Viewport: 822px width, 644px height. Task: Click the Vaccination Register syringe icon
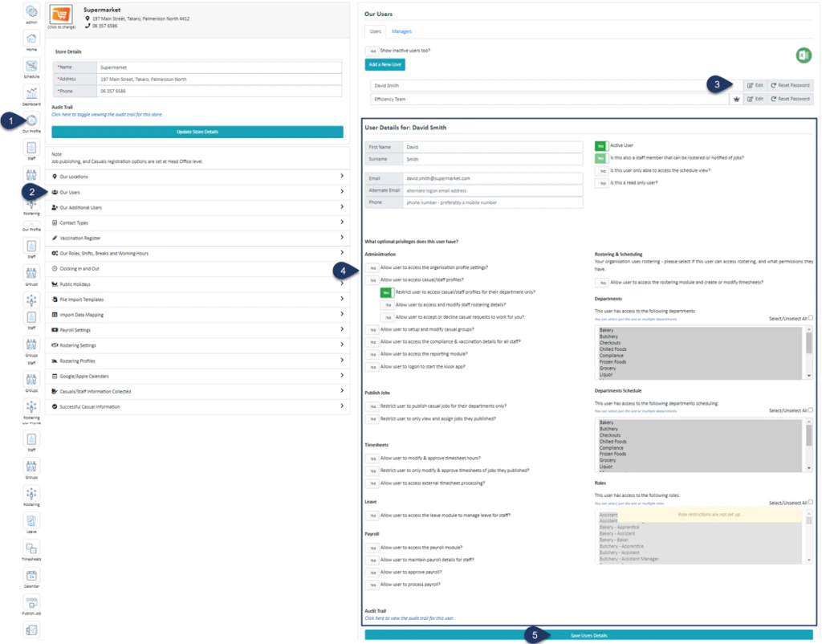pyautogui.click(x=55, y=238)
